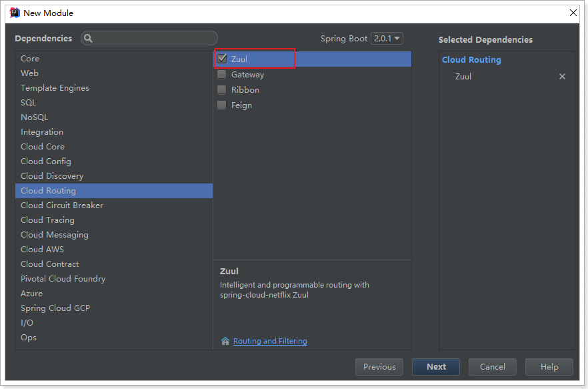
Task: Click the IntelliJ logo in title bar
Action: [14, 13]
